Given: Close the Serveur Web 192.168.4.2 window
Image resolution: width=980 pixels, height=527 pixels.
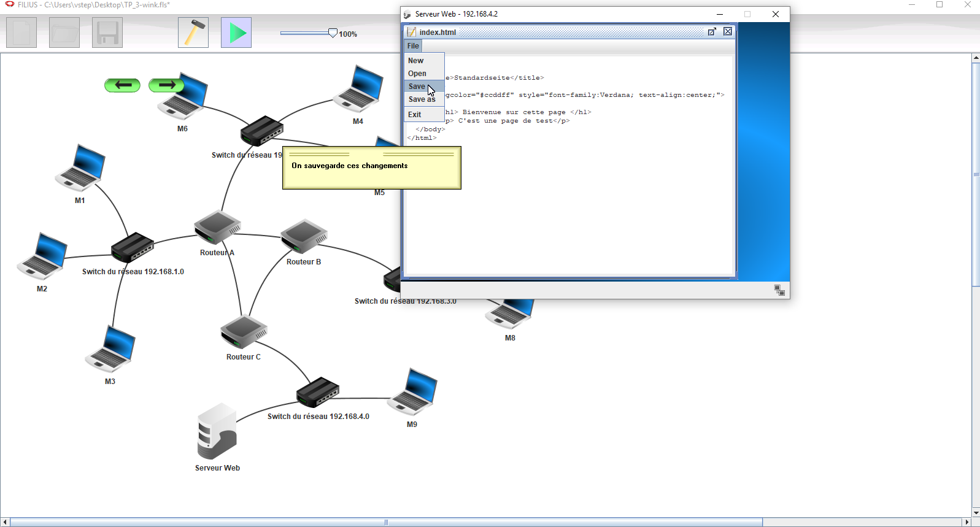Looking at the screenshot, I should click(x=776, y=14).
